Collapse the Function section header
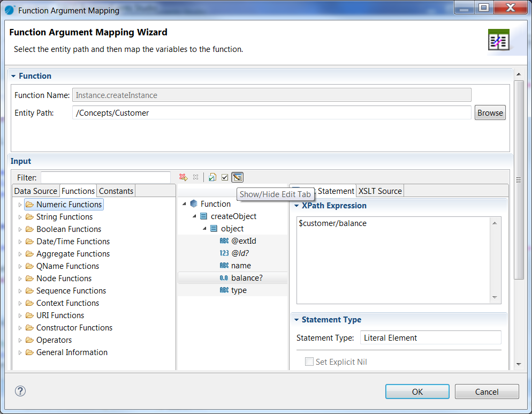 (x=13, y=76)
